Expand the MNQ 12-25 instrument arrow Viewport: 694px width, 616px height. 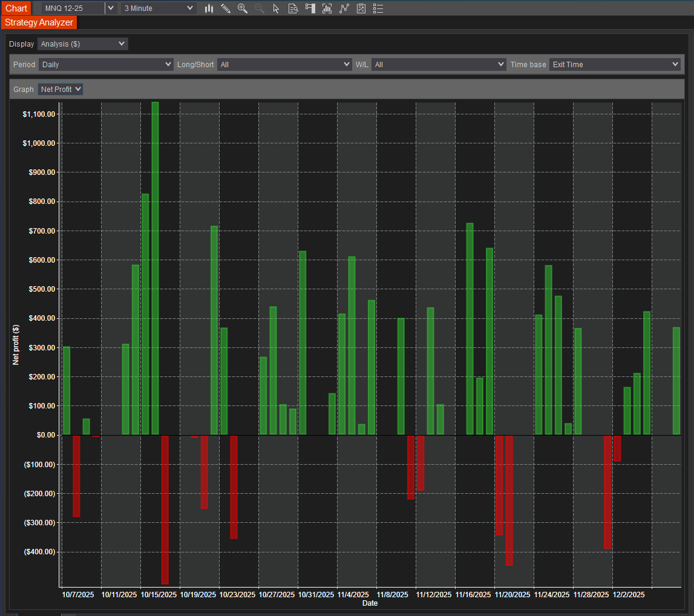pyautogui.click(x=110, y=8)
